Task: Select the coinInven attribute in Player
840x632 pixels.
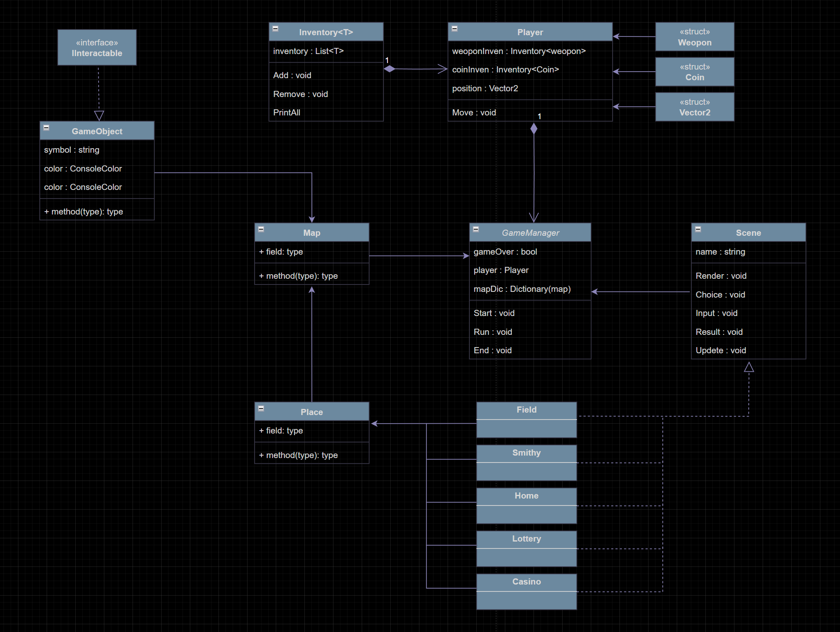Action: pos(505,70)
